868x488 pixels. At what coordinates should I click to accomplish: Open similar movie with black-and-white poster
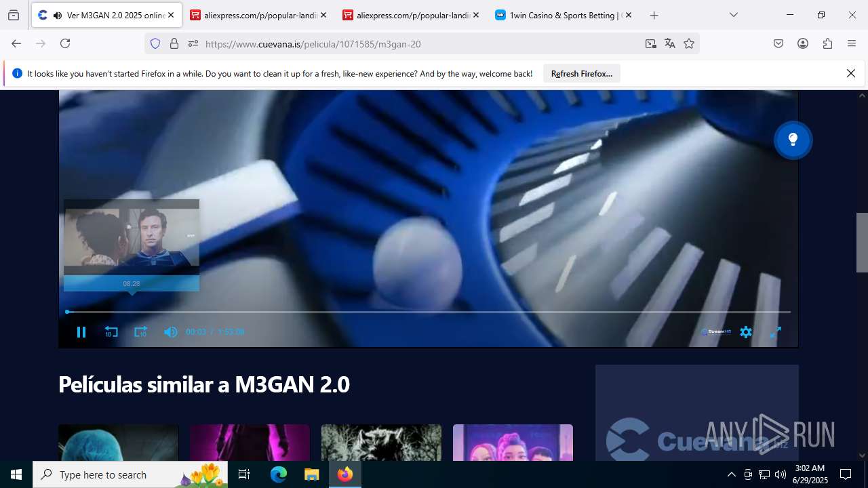[x=381, y=443]
